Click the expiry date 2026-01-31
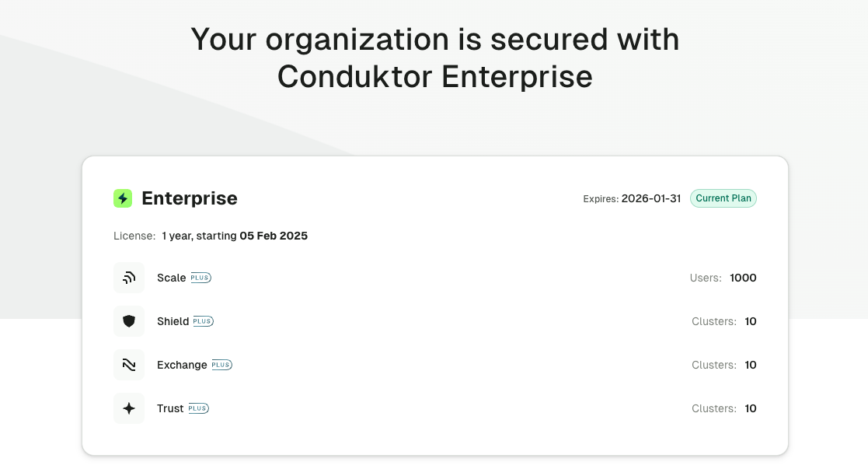The height and width of the screenshot is (469, 868). click(x=651, y=198)
